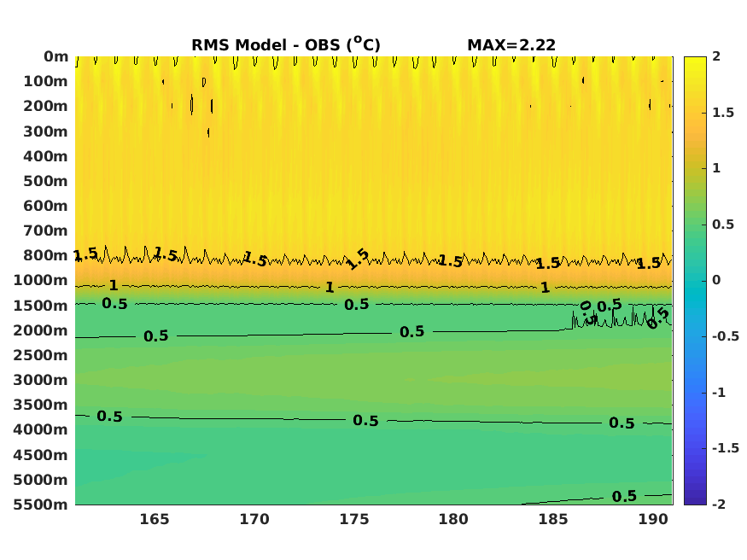
Task: Click the colorbar tick label '-0.5'
Action: click(x=726, y=336)
